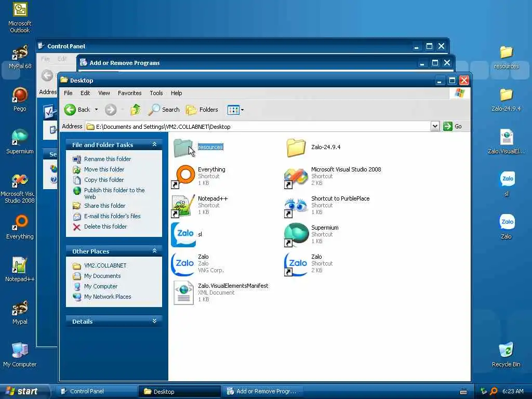Collapse the Other Places panel
532x399 pixels.
pyautogui.click(x=154, y=251)
